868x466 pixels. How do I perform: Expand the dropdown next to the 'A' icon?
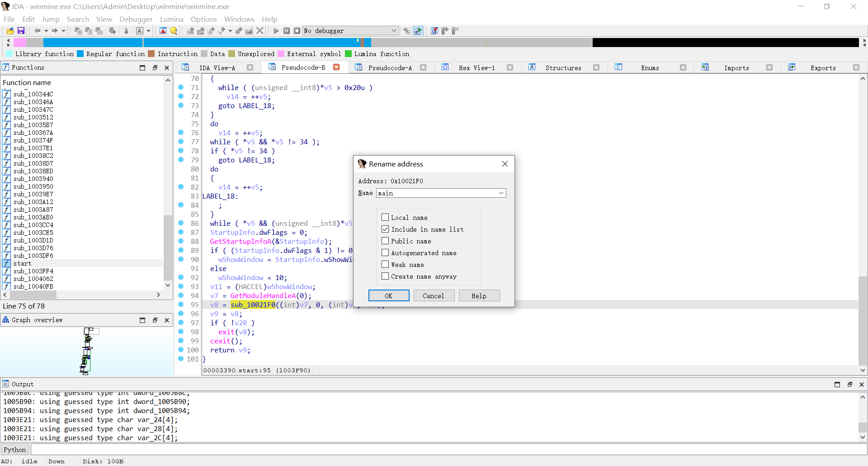tap(148, 31)
